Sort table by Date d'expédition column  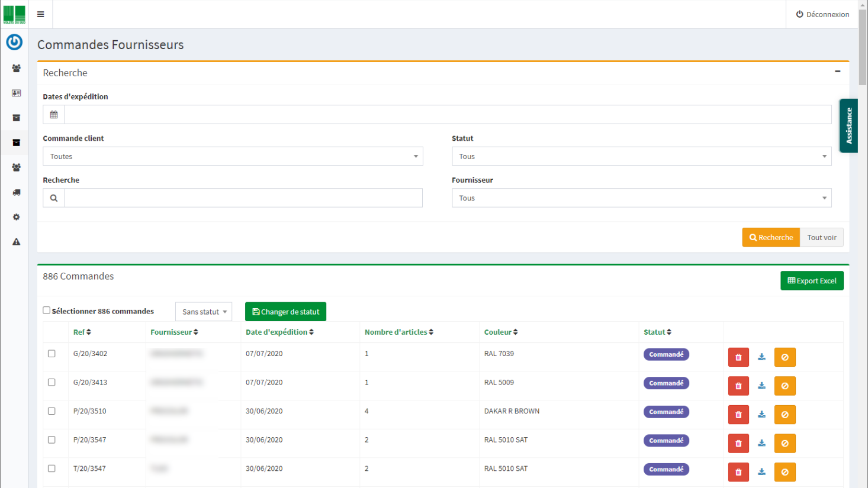tap(279, 332)
